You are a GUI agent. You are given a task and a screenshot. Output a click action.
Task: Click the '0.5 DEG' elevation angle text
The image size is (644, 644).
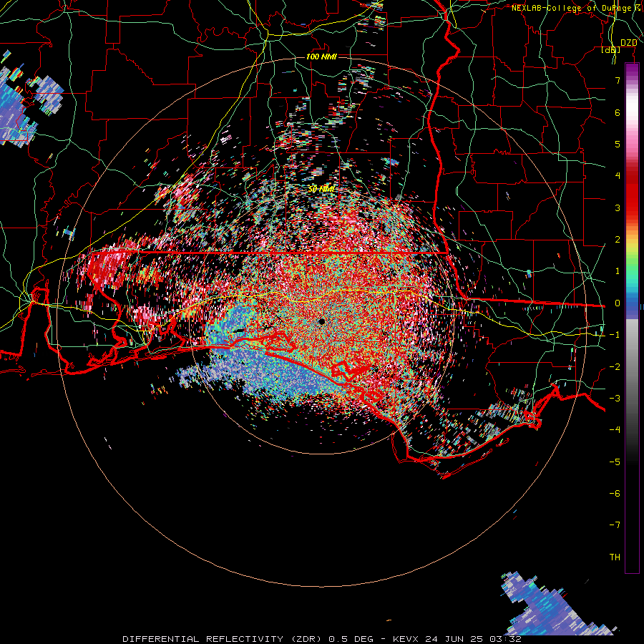(x=351, y=639)
